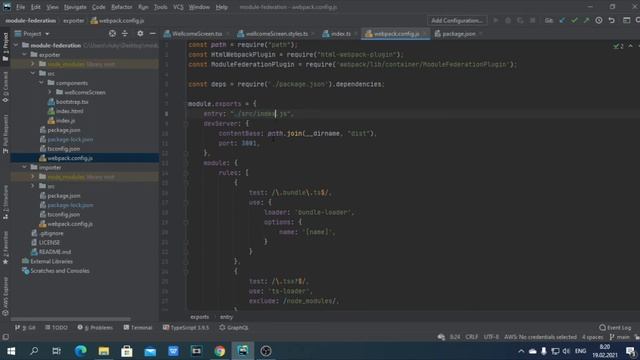
Task: Open the Help menu
Action: [222, 7]
